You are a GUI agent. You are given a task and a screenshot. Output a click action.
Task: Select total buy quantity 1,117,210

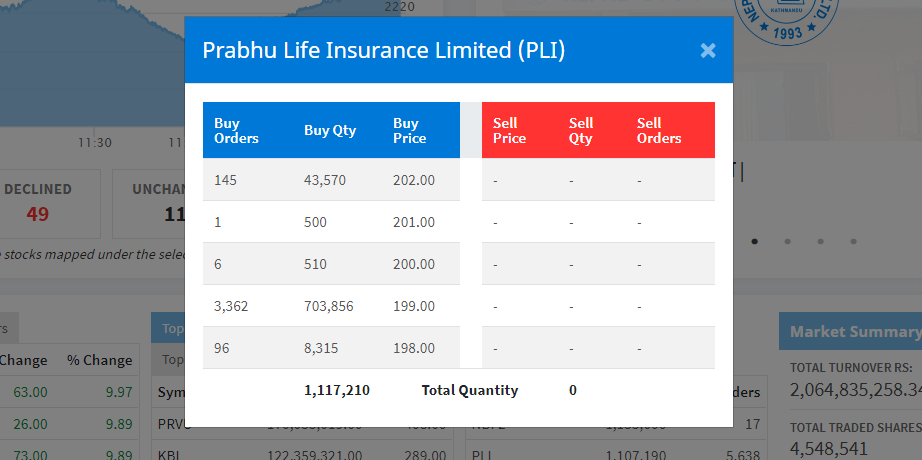click(337, 390)
